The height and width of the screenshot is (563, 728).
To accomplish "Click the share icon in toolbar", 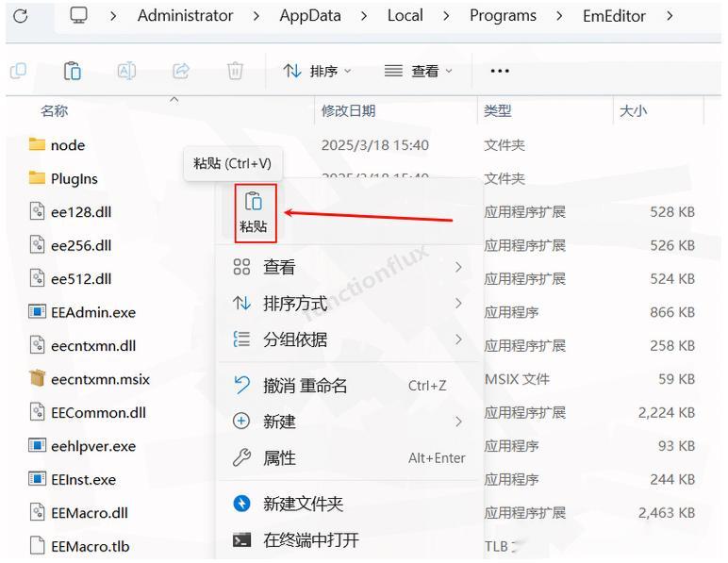I will click(181, 71).
